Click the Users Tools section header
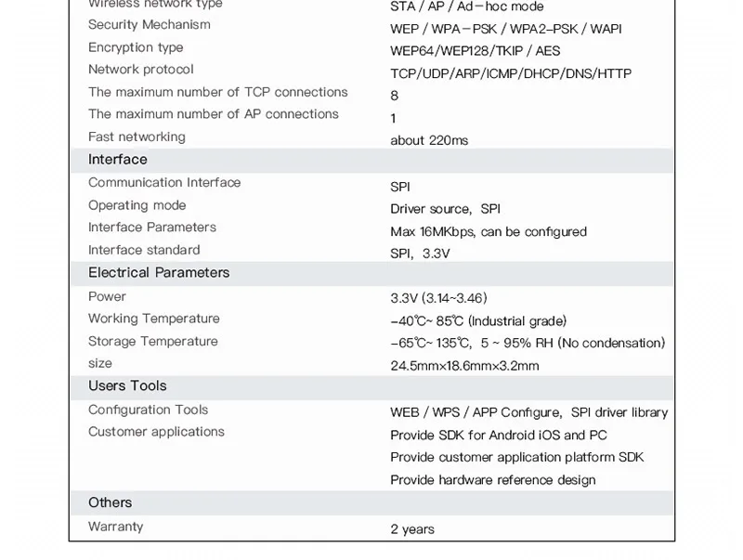The height and width of the screenshot is (560, 743). (372, 387)
